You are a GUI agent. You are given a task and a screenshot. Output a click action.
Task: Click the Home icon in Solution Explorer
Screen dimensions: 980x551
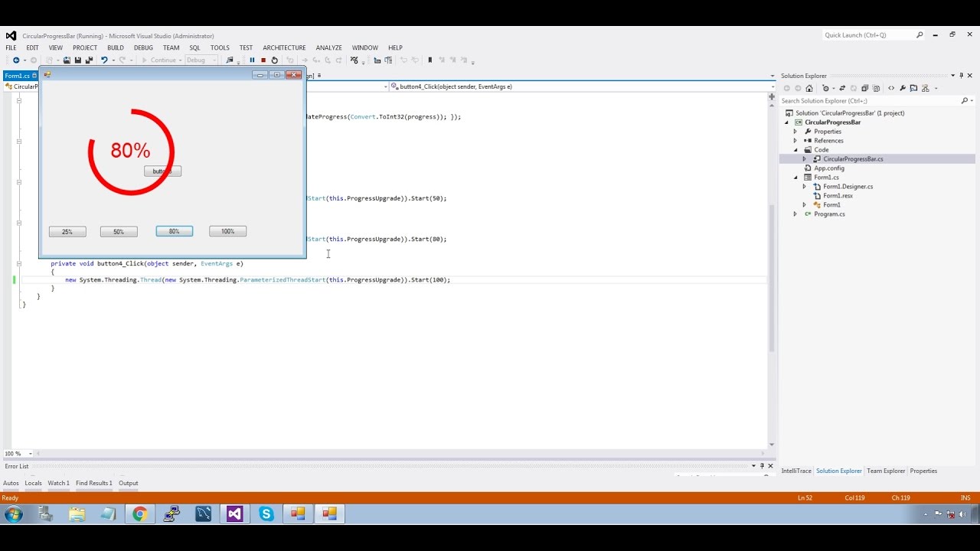(x=809, y=88)
